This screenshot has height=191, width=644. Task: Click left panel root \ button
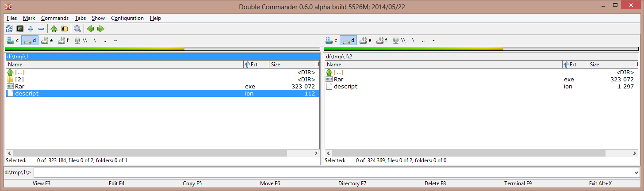pos(95,40)
